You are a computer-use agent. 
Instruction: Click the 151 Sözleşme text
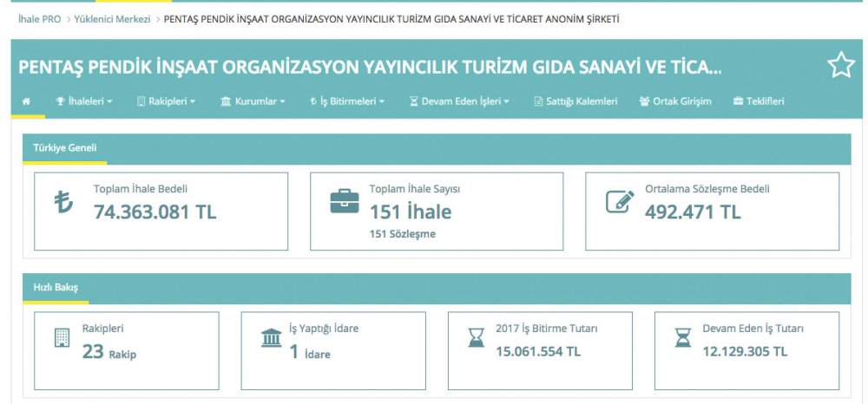403,234
